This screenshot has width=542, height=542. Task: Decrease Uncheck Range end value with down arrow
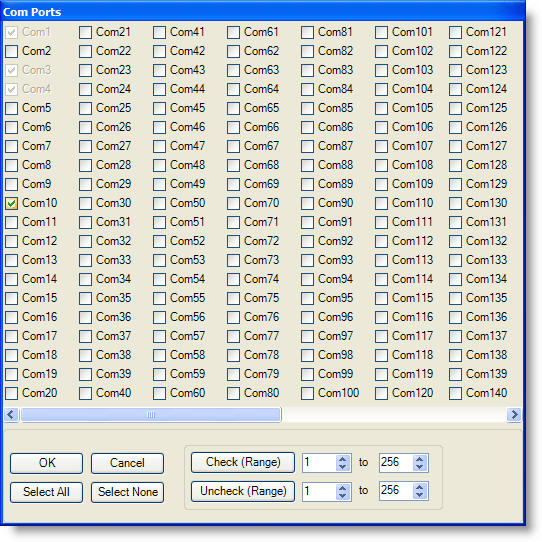420,495
